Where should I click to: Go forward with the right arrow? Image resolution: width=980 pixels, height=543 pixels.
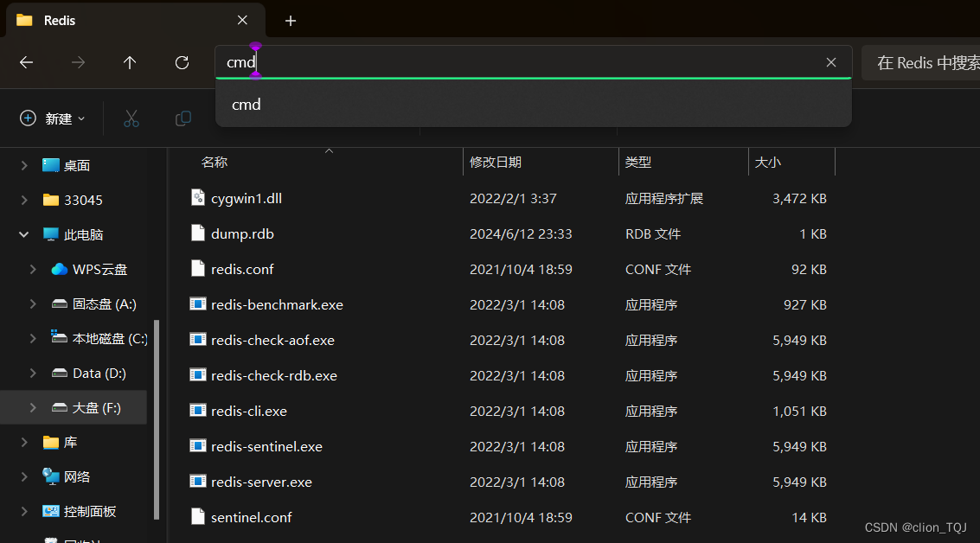coord(78,62)
